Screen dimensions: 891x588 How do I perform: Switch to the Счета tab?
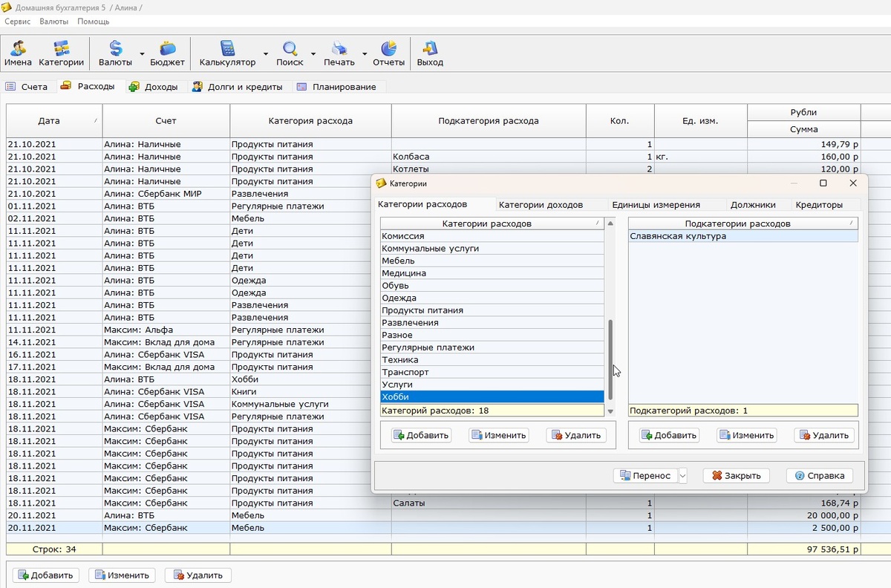[x=27, y=87]
